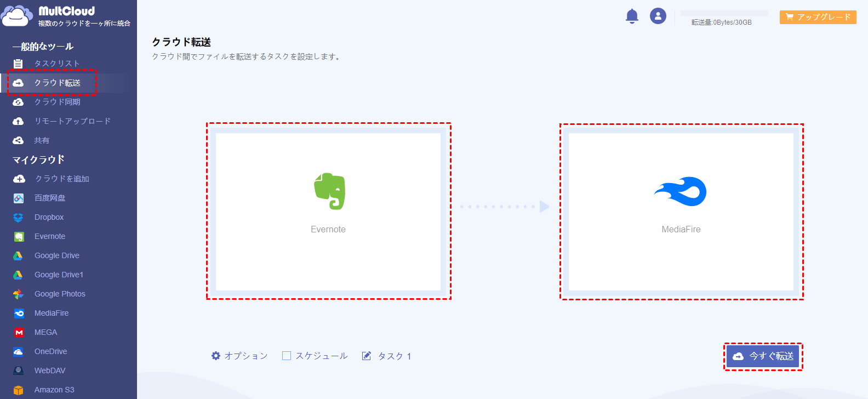Click the large MediaFire flame logo
This screenshot has width=868, height=399.
(681, 191)
